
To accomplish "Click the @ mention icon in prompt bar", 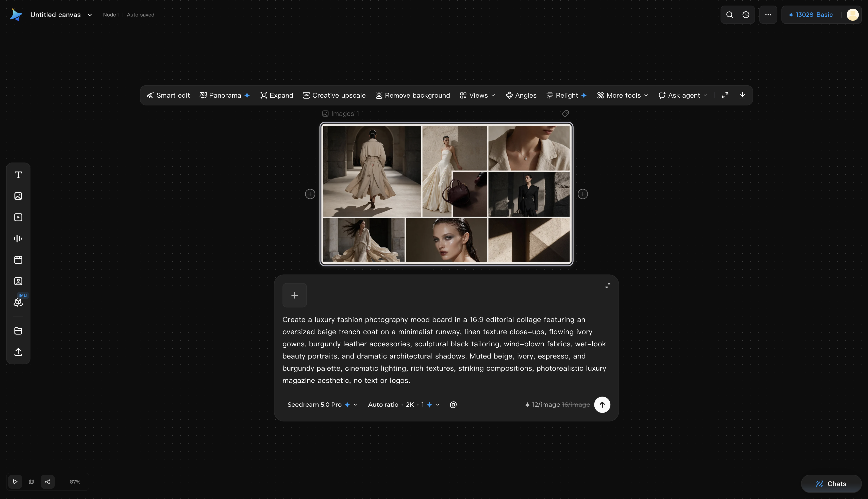I will (453, 405).
